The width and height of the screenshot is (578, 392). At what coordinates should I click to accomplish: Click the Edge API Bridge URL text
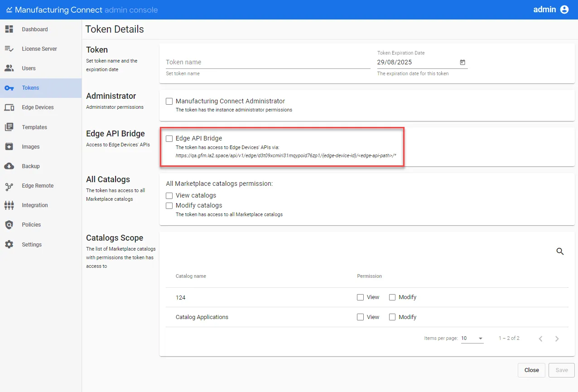click(286, 155)
